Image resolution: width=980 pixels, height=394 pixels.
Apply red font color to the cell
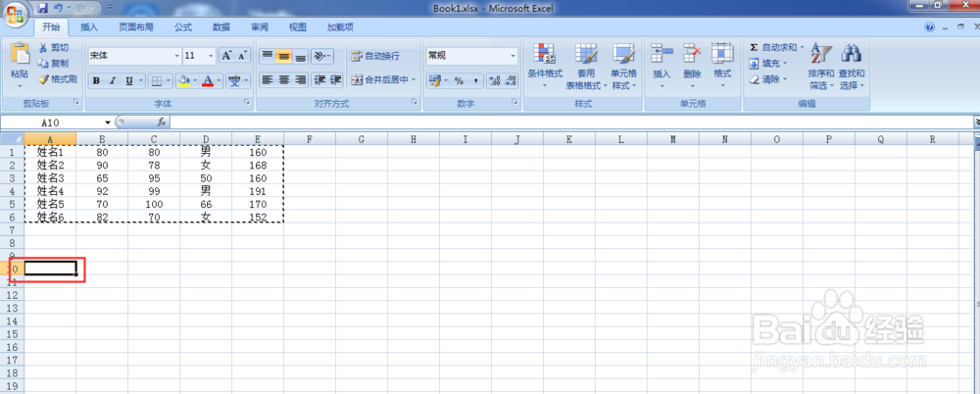coord(208,80)
